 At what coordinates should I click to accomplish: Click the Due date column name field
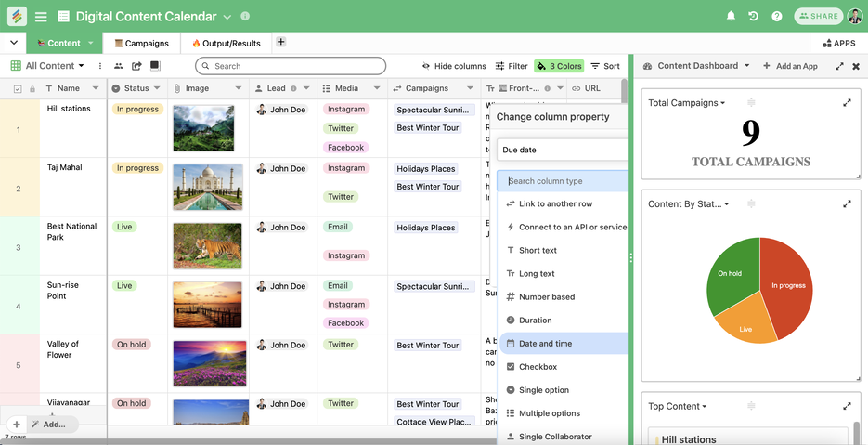563,150
